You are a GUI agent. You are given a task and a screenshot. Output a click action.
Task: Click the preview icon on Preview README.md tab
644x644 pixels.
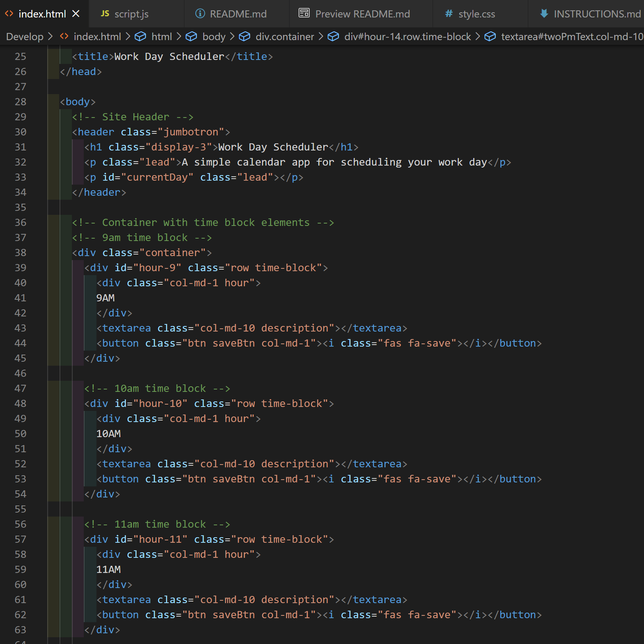click(304, 13)
